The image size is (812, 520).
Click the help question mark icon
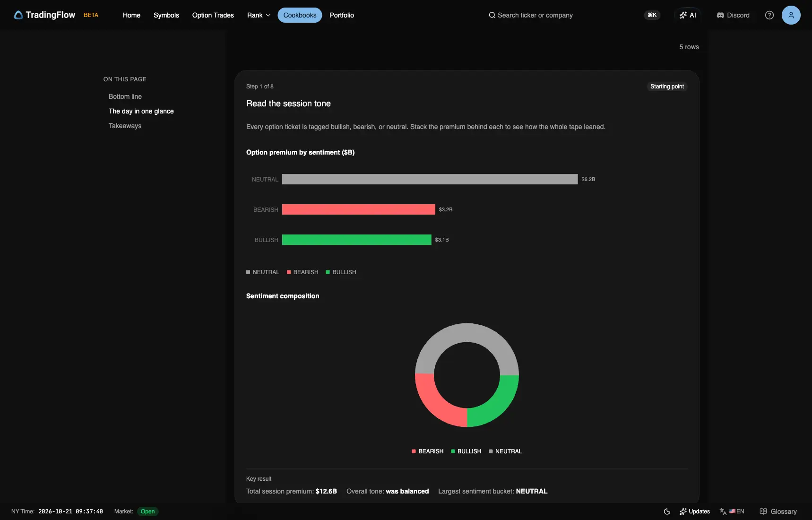point(769,15)
